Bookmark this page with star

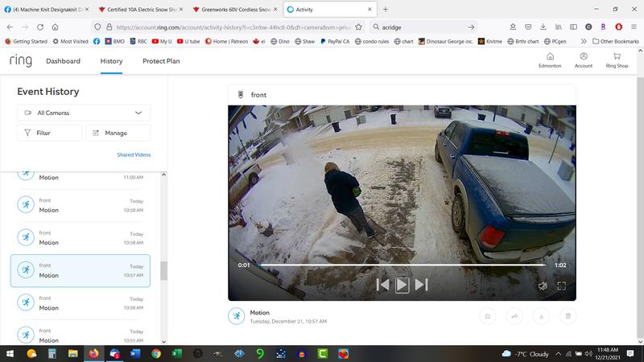(x=358, y=27)
